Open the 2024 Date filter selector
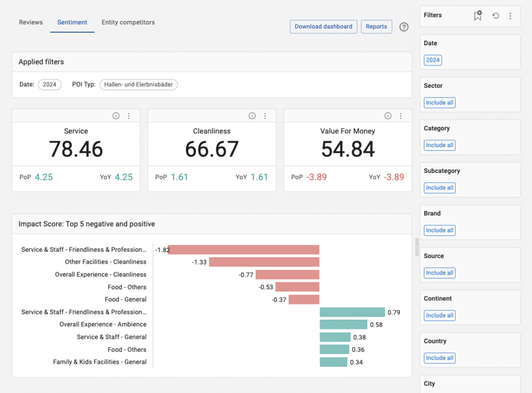Viewport: 532px width, 393px height. pyautogui.click(x=433, y=60)
